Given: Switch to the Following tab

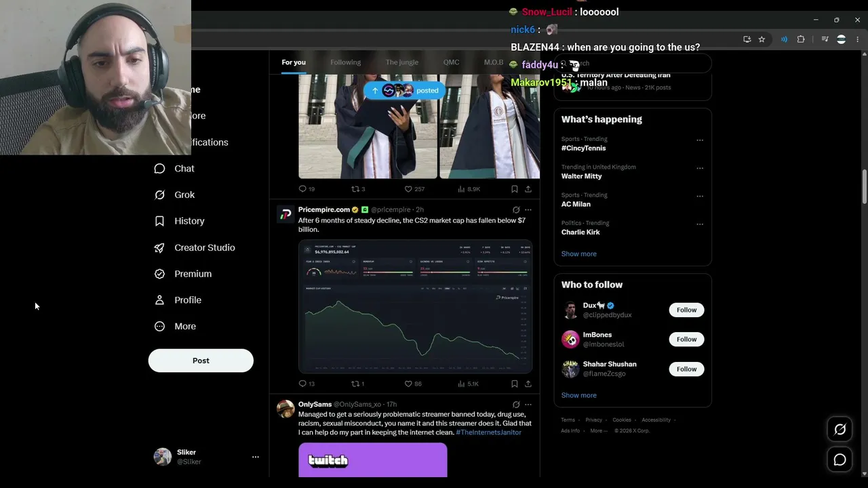Looking at the screenshot, I should coord(346,62).
